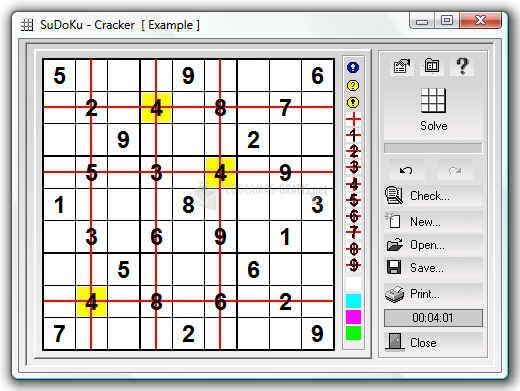520x391 pixels.
Task: Click the magnifier icon beside Check
Action: [x=394, y=195]
